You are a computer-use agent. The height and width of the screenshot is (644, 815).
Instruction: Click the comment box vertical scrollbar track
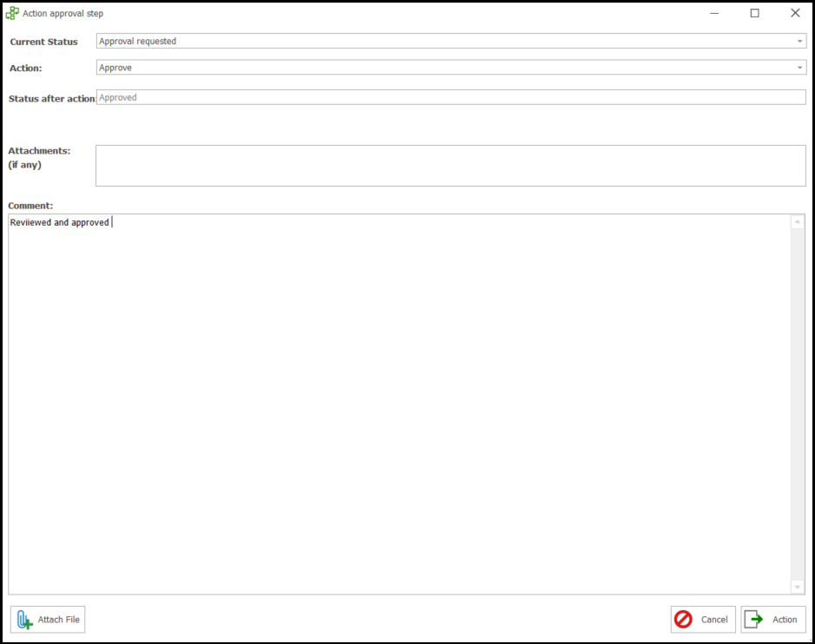click(798, 404)
